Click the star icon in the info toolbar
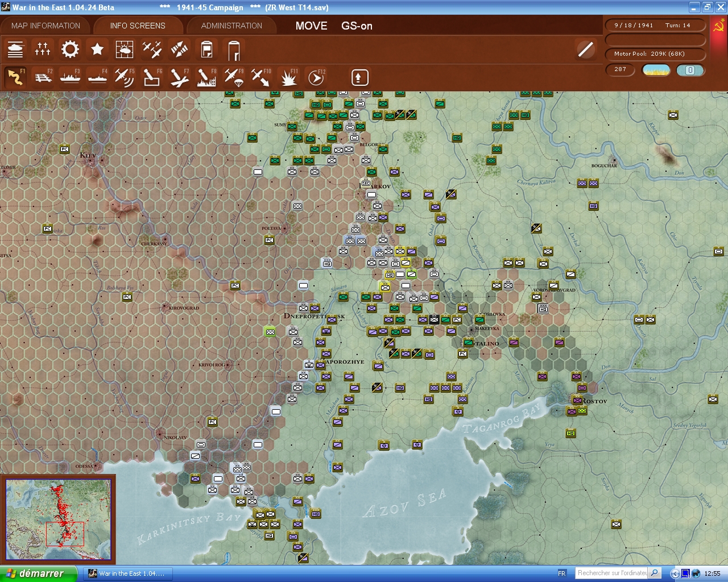The height and width of the screenshot is (582, 728). tap(97, 49)
